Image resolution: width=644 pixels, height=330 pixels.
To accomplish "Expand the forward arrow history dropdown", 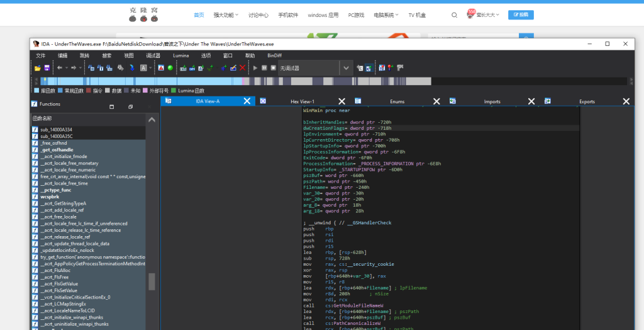I will (x=80, y=68).
